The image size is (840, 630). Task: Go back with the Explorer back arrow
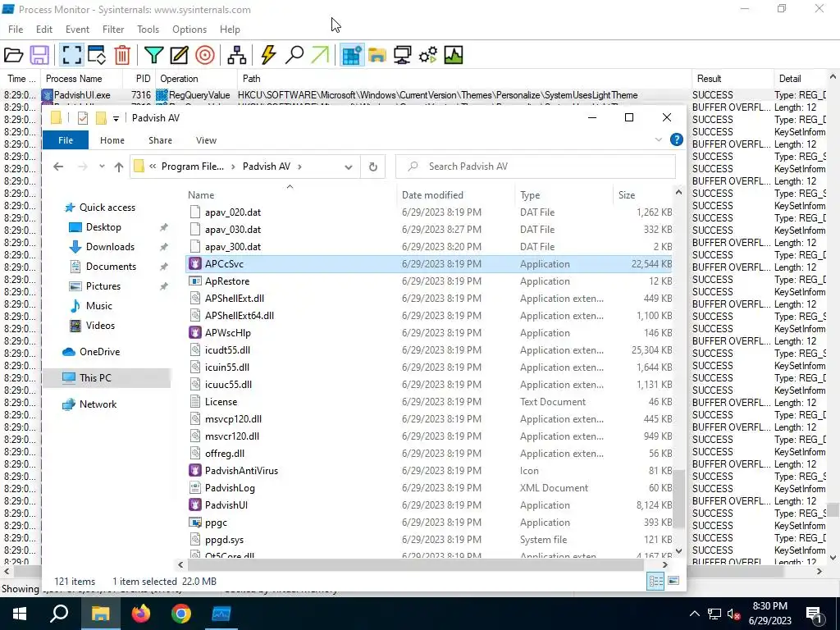tap(58, 167)
